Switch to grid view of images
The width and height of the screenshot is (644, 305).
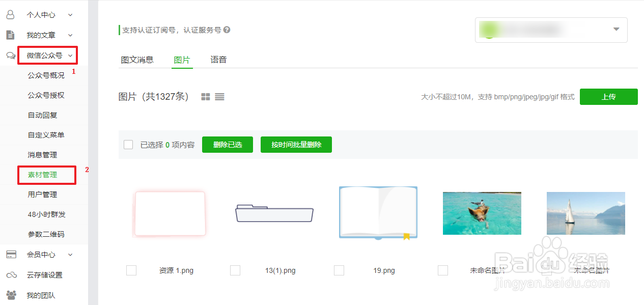click(x=205, y=96)
